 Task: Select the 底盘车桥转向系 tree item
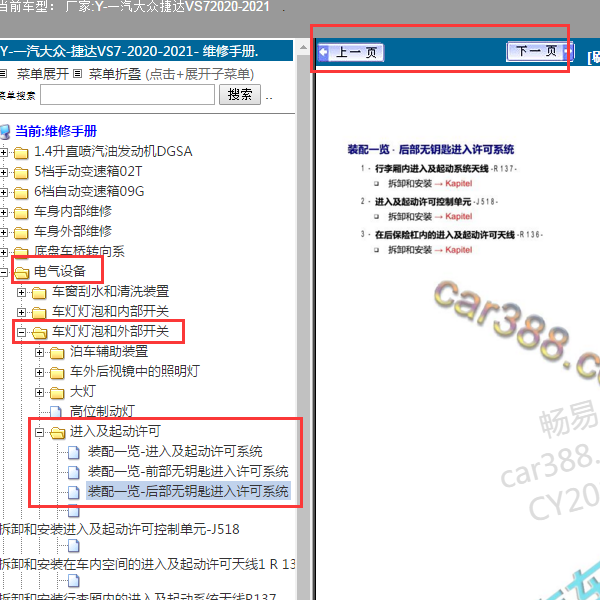pos(79,251)
